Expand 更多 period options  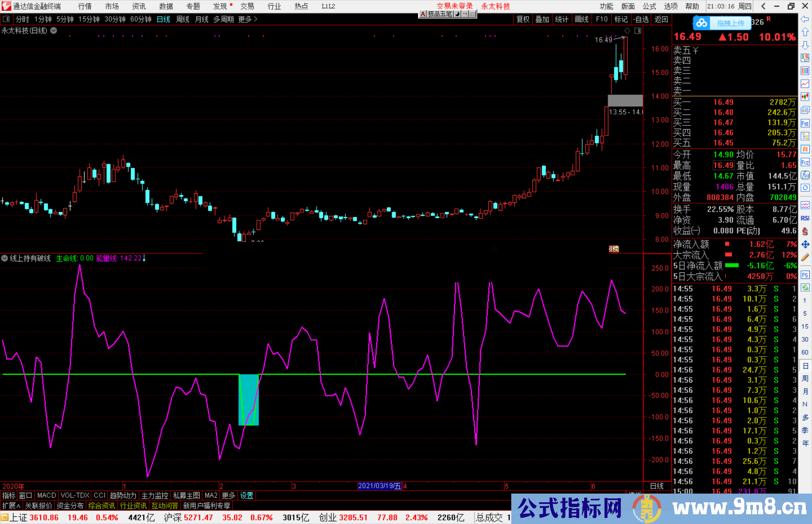247,19
